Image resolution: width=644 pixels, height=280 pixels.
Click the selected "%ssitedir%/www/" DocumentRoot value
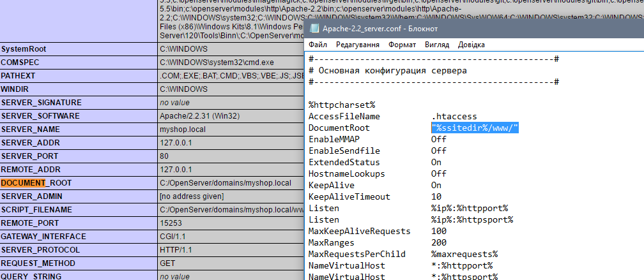coord(474,128)
